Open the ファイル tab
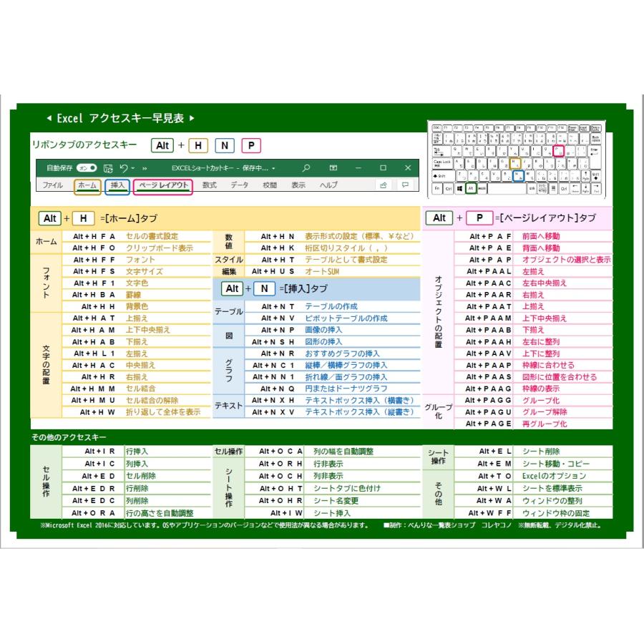 [x=52, y=185]
